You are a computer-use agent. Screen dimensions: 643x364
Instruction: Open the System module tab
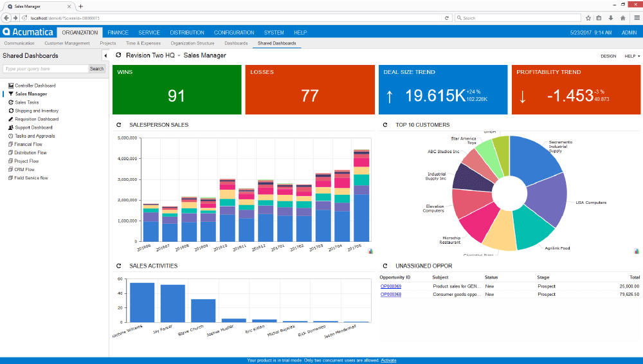[x=274, y=32]
